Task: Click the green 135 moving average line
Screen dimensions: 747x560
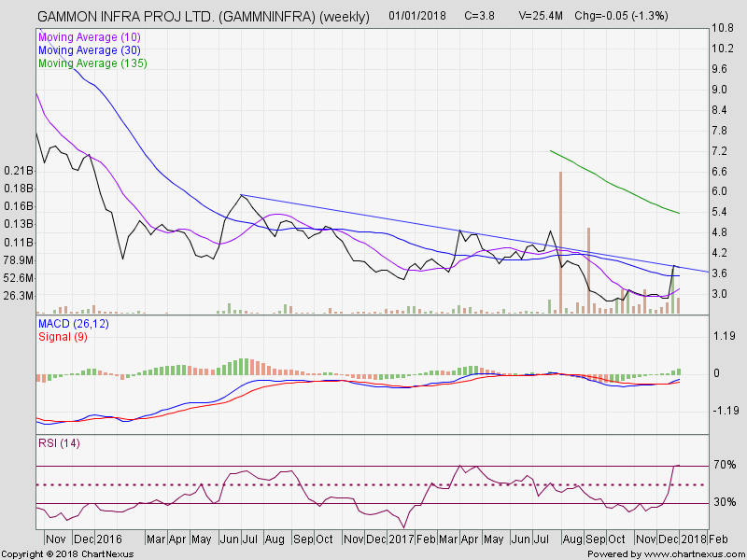Action: pos(614,184)
